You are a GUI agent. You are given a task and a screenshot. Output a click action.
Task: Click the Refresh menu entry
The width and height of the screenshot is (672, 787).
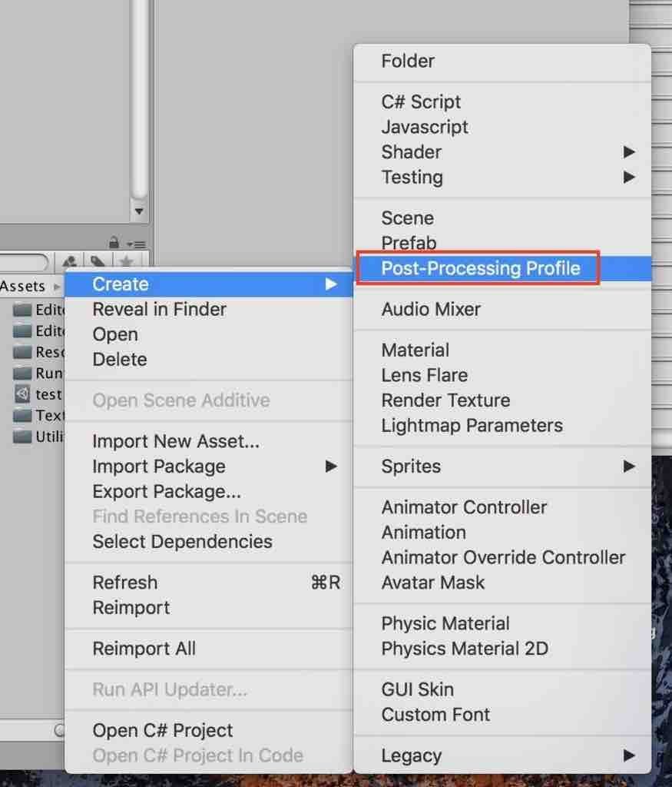(209, 583)
